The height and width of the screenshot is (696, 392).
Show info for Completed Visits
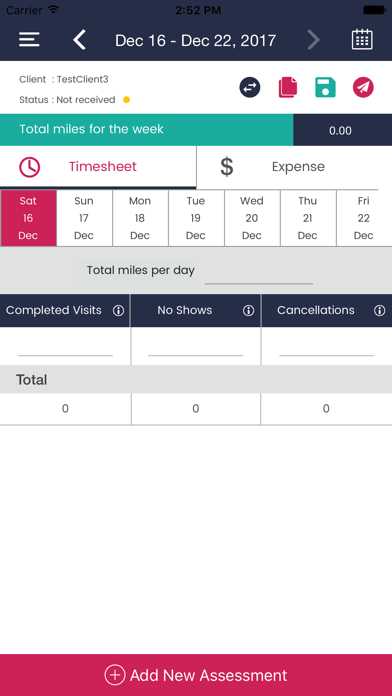(x=119, y=310)
